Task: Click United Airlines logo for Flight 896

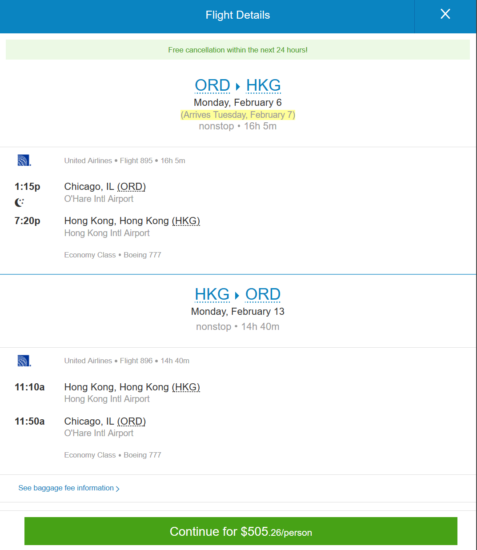Action: (x=24, y=361)
